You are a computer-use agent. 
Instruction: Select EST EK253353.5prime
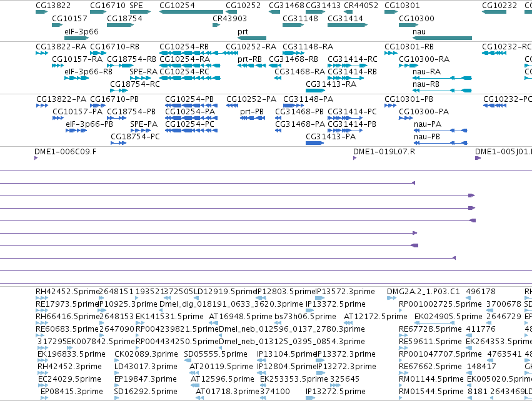(263, 386)
